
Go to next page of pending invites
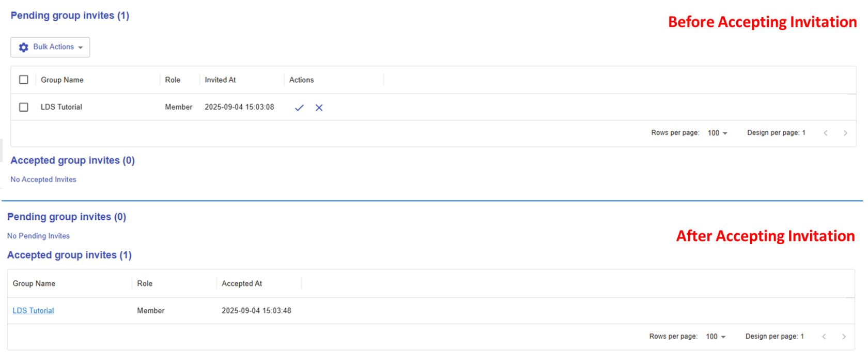click(x=845, y=133)
